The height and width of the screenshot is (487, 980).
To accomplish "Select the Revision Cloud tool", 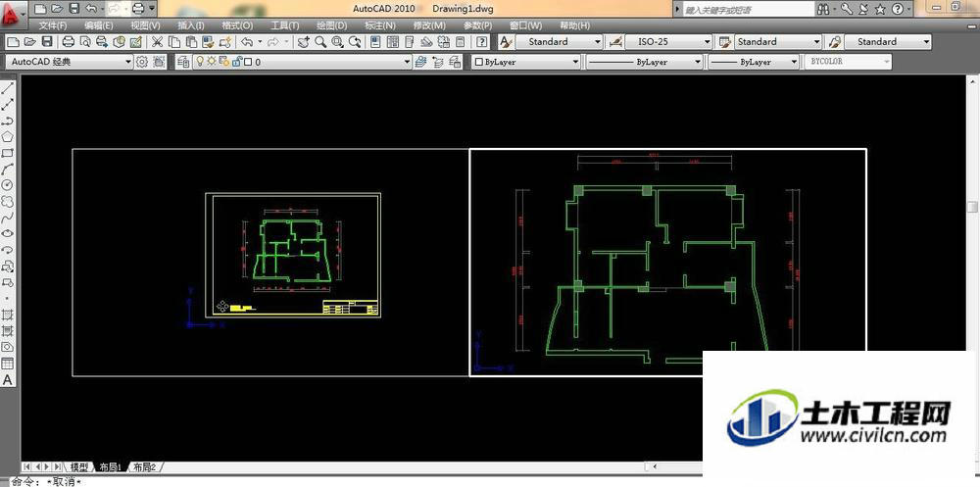I will point(8,202).
